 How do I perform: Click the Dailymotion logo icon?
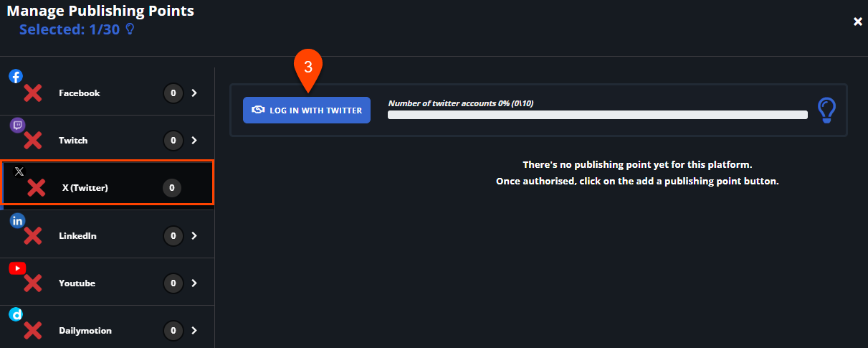16,314
